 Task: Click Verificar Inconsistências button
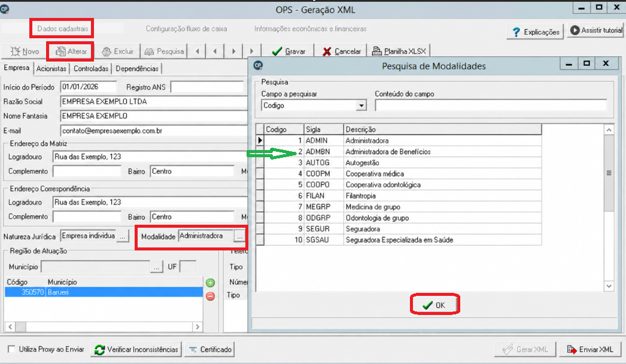[136, 350]
